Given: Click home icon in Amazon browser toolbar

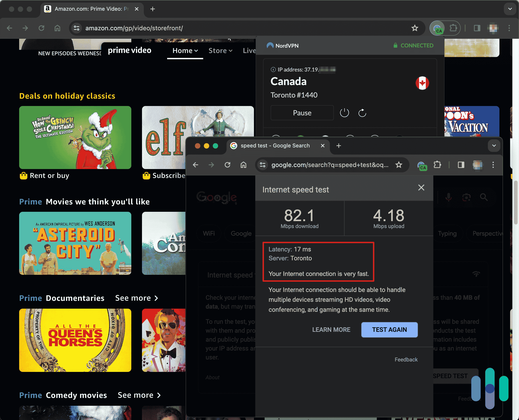Looking at the screenshot, I should (x=57, y=28).
